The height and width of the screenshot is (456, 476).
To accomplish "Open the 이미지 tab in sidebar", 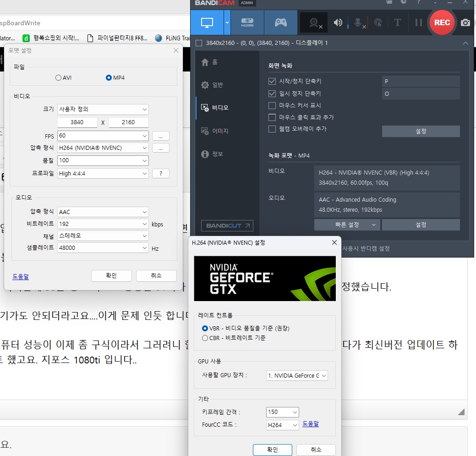I will tap(214, 131).
